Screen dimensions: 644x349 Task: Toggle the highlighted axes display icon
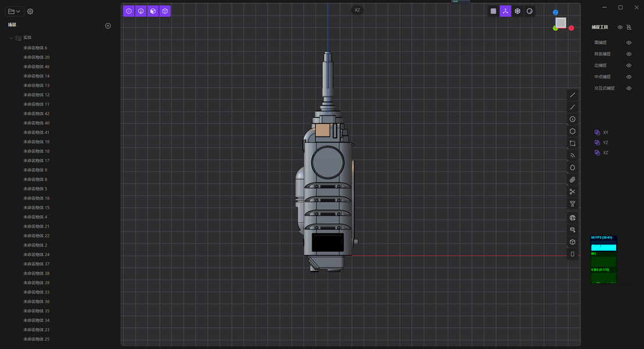tap(506, 11)
